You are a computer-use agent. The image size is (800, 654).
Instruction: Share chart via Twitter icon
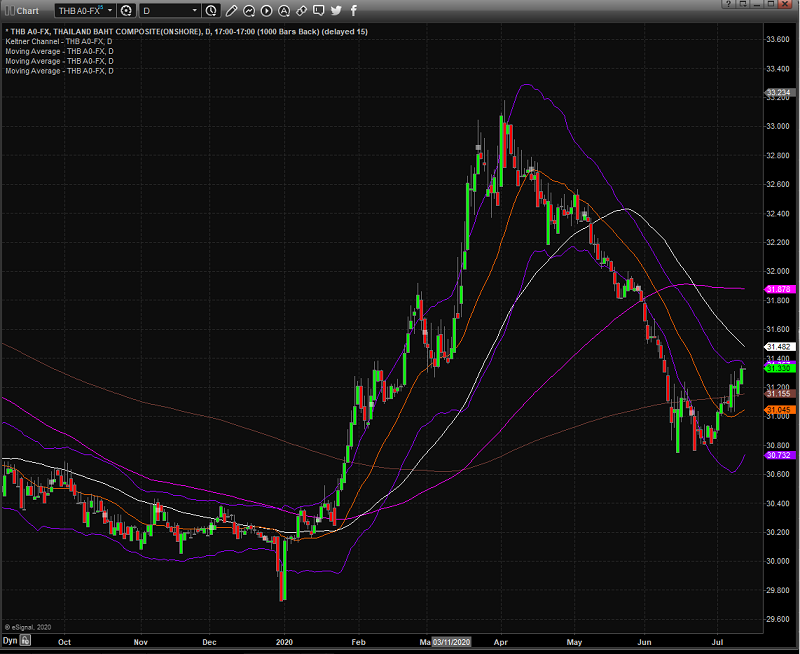point(335,10)
